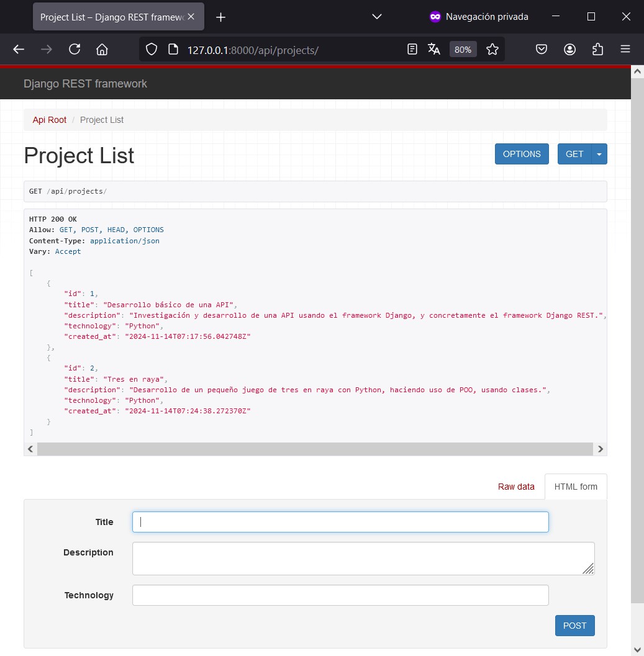This screenshot has width=644, height=656.
Task: Click the response horizontal scrollbar track
Action: pyautogui.click(x=315, y=449)
